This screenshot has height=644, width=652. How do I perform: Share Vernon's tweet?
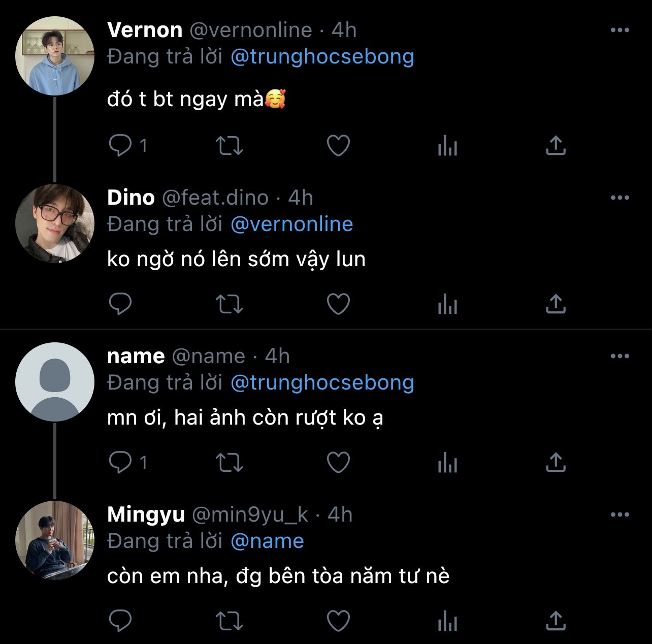(556, 146)
